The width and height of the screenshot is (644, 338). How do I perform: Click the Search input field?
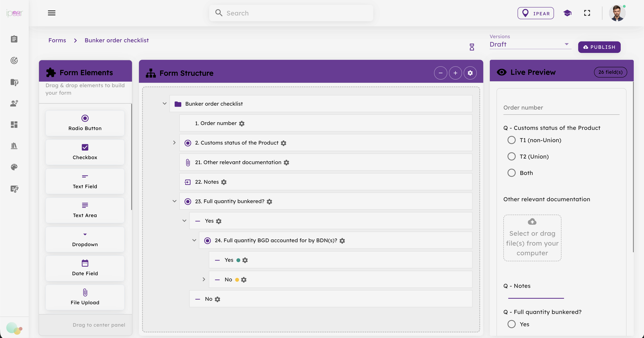291,13
